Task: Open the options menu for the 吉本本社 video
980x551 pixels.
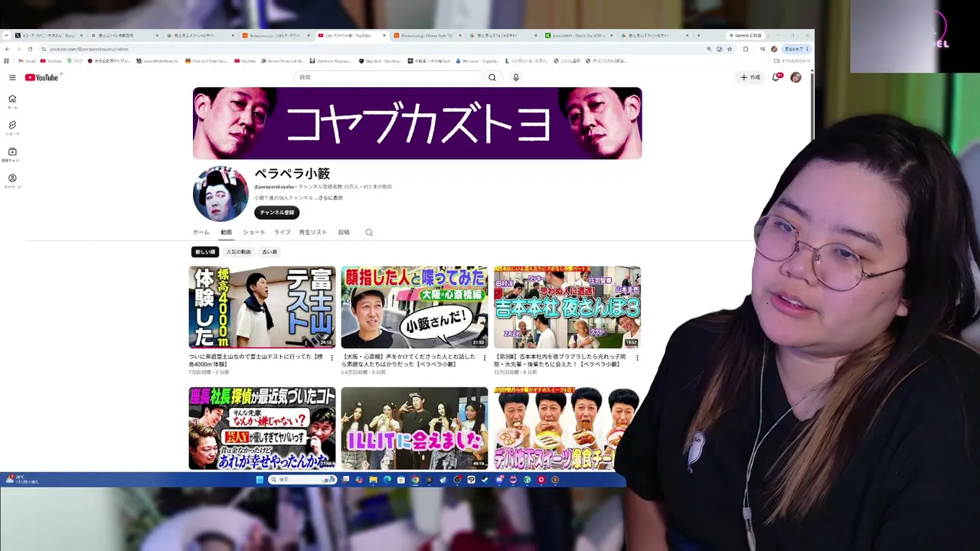Action: click(637, 357)
